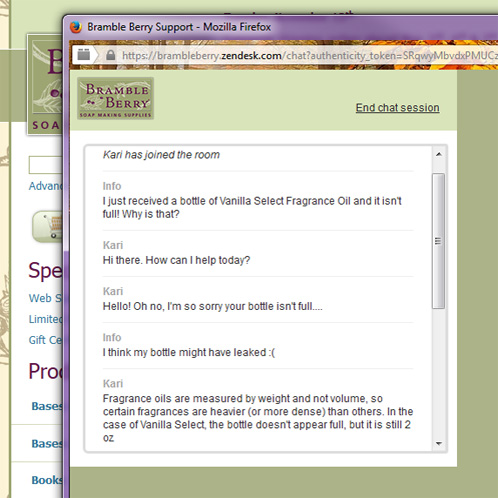The image size is (498, 498).
Task: Click the chat scrollbar up arrow
Action: [x=439, y=154]
